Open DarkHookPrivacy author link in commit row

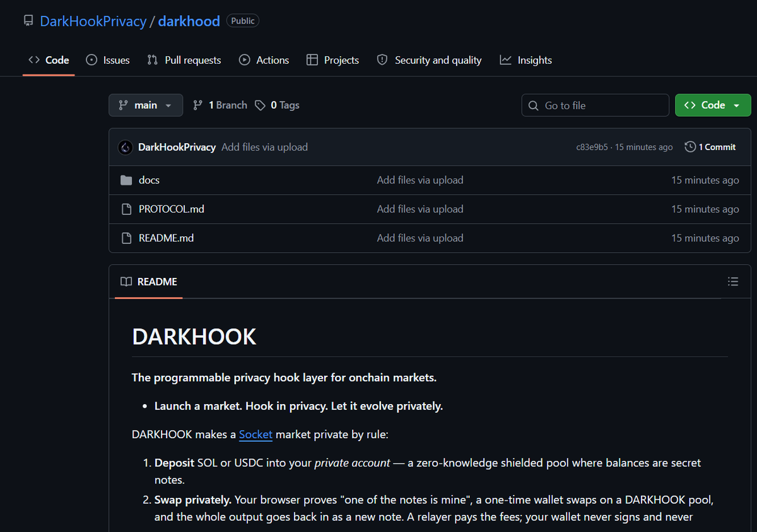pos(177,147)
